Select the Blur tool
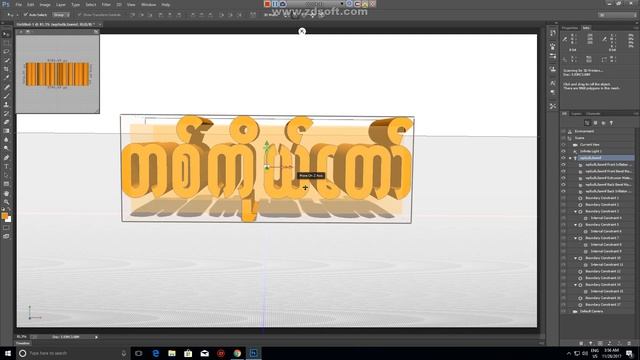 coord(6,140)
